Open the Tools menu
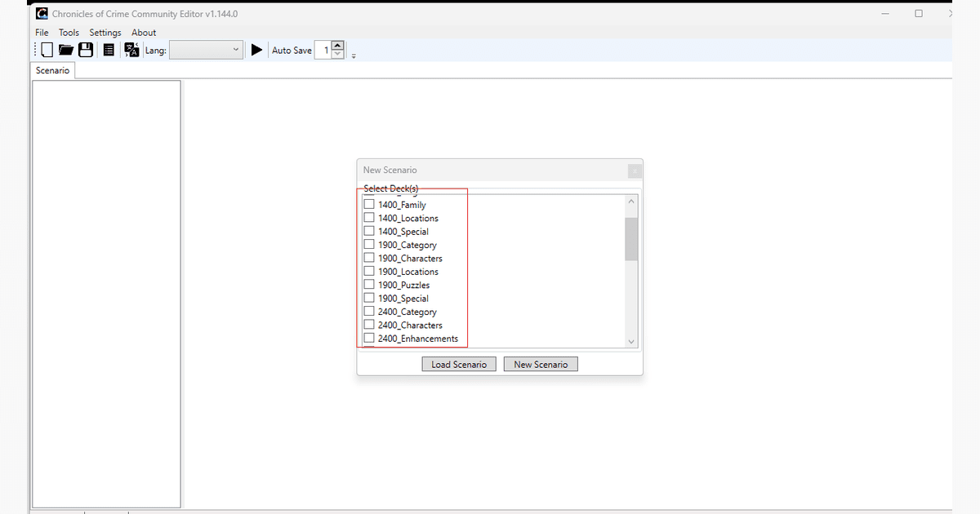 coord(69,33)
